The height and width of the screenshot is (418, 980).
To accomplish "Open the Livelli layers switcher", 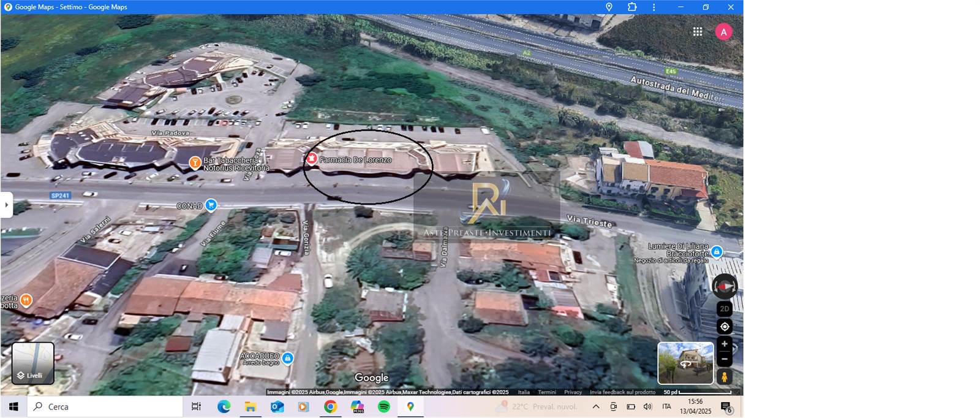I will [33, 363].
